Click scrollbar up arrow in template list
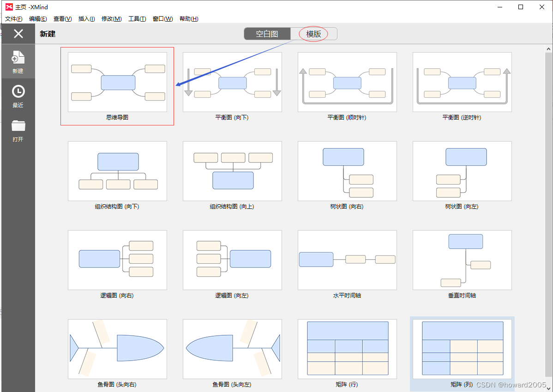This screenshot has height=392, width=553. [548, 48]
